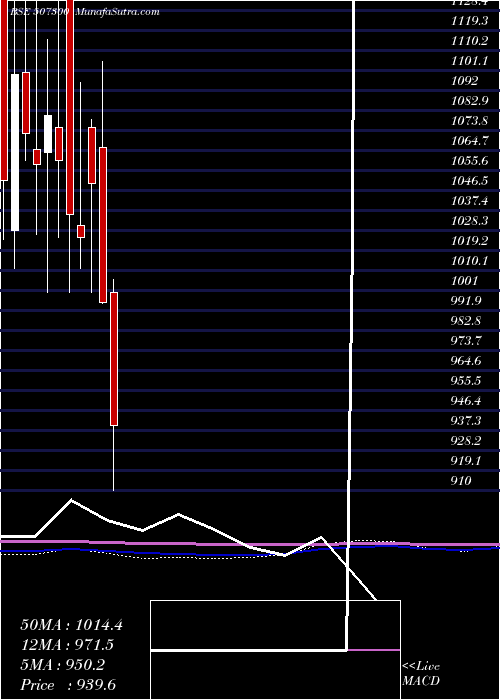The width and height of the screenshot is (500, 700).
Task: Click the last long red candlestick
Action: (x=114, y=359)
